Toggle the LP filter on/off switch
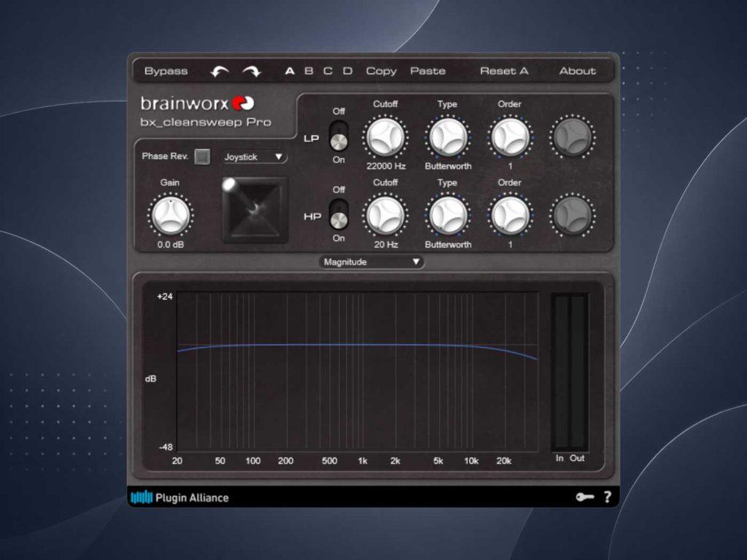Screen dimensions: 747x560 [x=338, y=136]
